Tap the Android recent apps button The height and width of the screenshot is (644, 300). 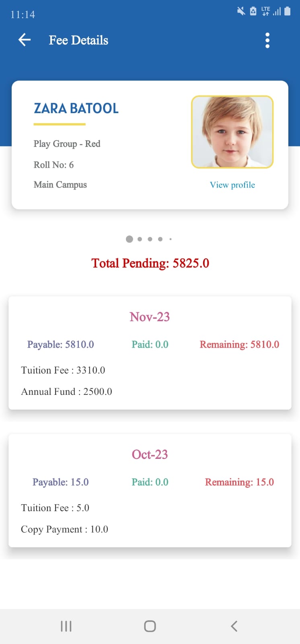point(66,626)
